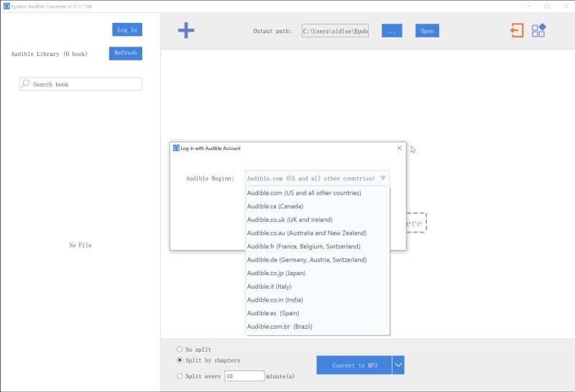Image resolution: width=575 pixels, height=392 pixels.
Task: Choose Audible.co.uk (UK and Ireland)
Action: tap(318, 220)
